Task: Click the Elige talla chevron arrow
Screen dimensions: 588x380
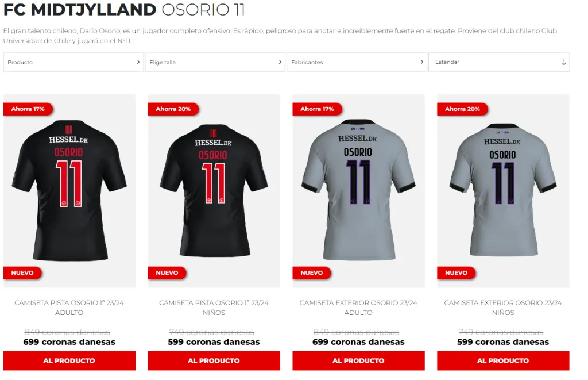Action: click(x=280, y=62)
